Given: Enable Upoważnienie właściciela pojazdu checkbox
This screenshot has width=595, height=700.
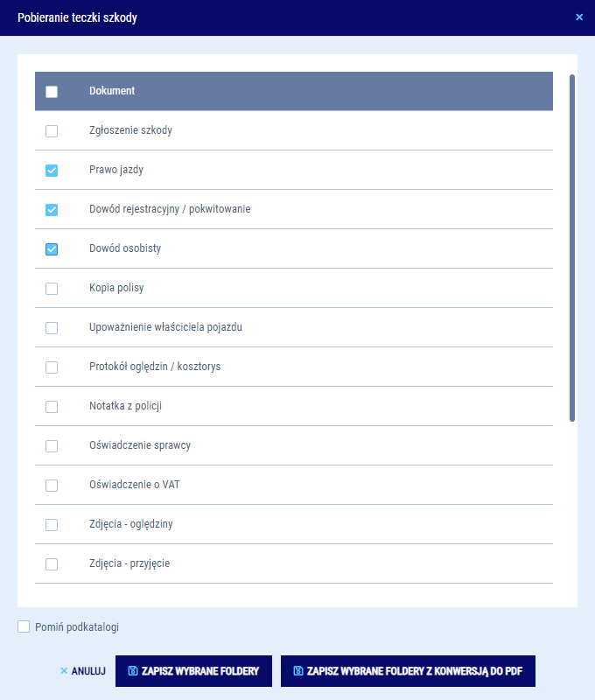Looking at the screenshot, I should click(52, 328).
